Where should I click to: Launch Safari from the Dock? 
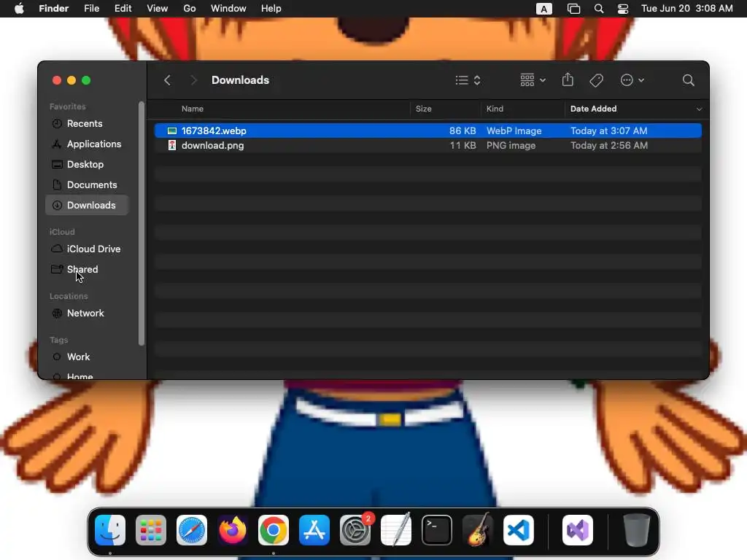point(192,530)
